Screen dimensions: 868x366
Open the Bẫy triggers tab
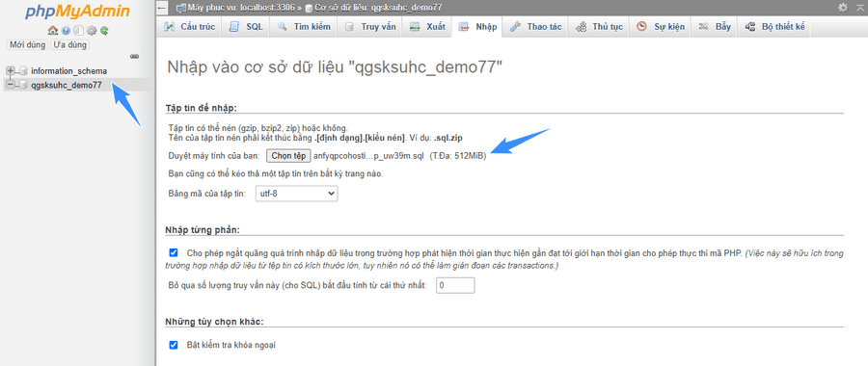click(715, 27)
